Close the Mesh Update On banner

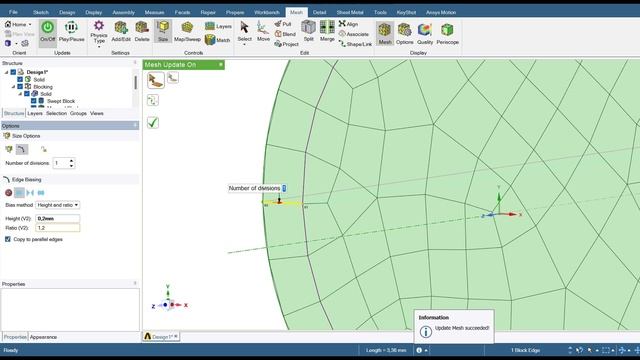click(220, 64)
